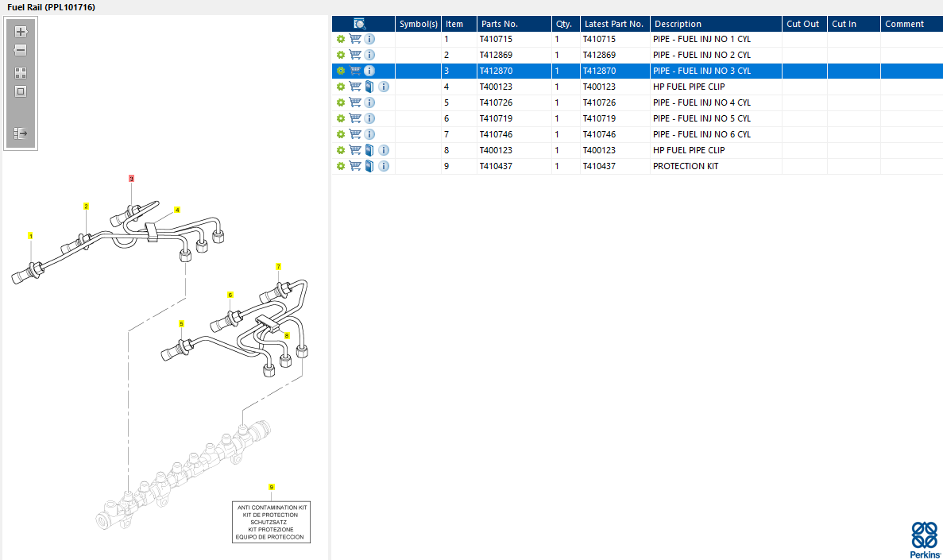Sort by the Symbol(s) column header
This screenshot has width=943, height=560.
pos(418,24)
